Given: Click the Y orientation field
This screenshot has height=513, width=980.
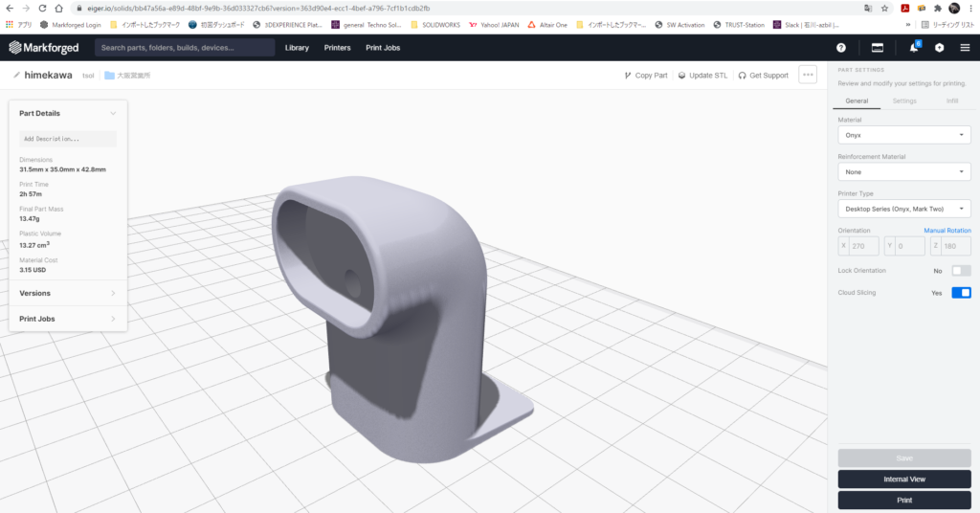Looking at the screenshot, I should click(x=904, y=246).
